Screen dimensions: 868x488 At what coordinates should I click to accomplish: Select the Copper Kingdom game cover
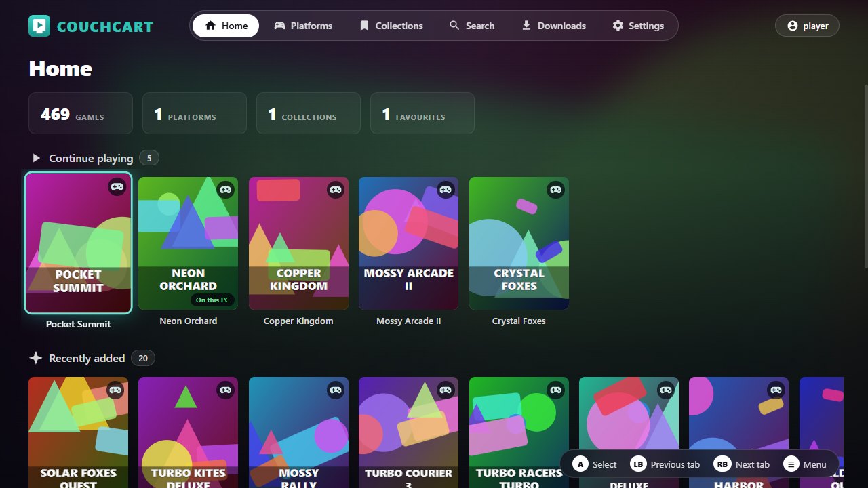(298, 243)
